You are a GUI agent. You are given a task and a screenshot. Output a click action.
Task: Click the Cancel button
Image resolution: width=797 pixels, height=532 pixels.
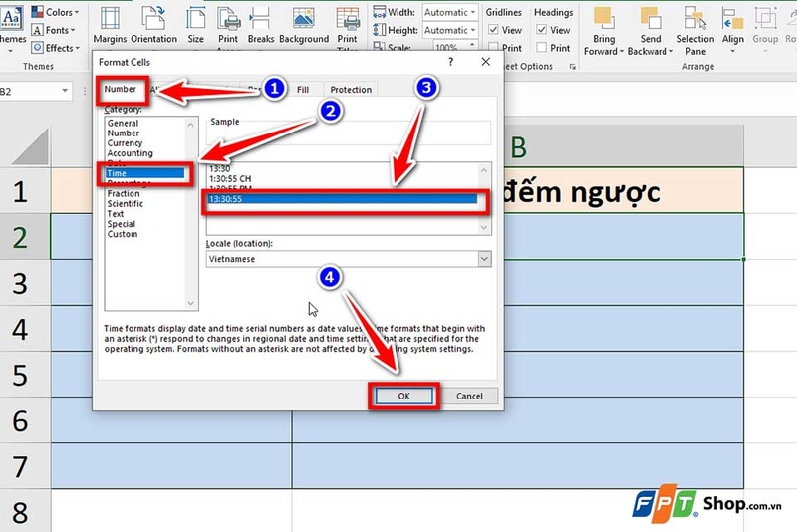click(x=469, y=396)
